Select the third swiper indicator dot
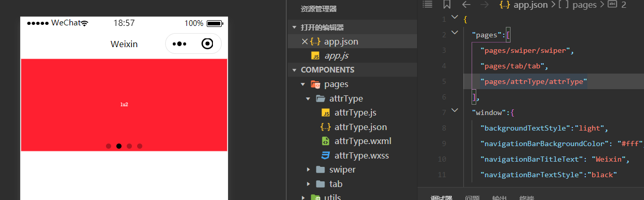 129,146
